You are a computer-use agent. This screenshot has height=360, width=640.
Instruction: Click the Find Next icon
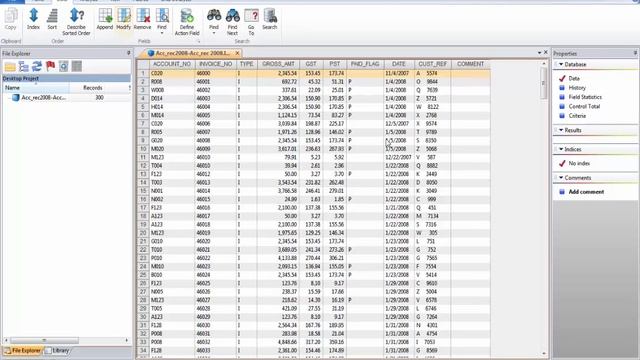tap(232, 22)
